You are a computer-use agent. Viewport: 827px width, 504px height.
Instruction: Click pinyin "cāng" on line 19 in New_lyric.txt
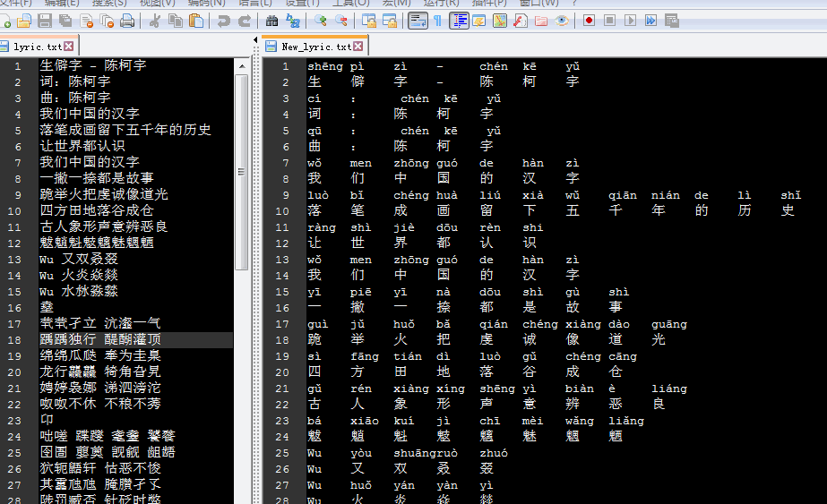[623, 356]
